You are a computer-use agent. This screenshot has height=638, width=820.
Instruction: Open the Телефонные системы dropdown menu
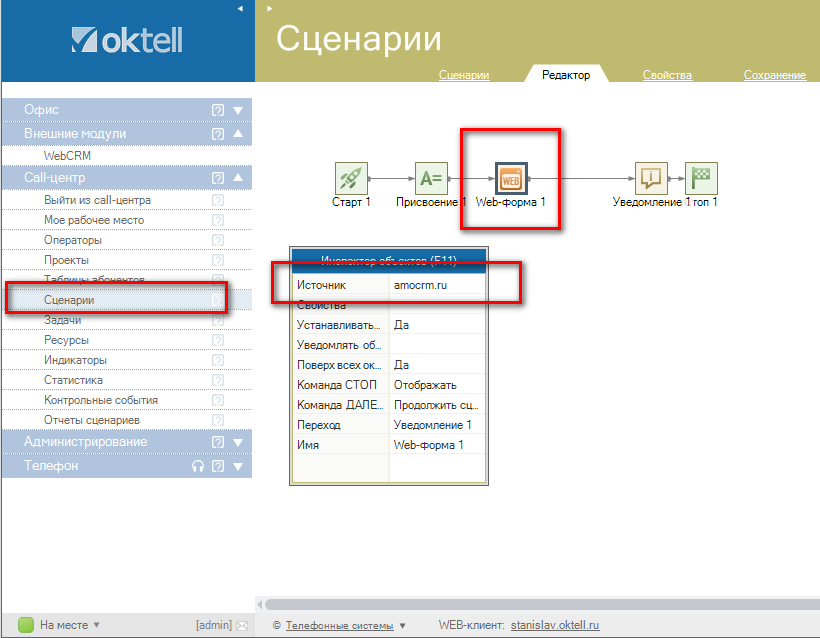(x=402, y=625)
